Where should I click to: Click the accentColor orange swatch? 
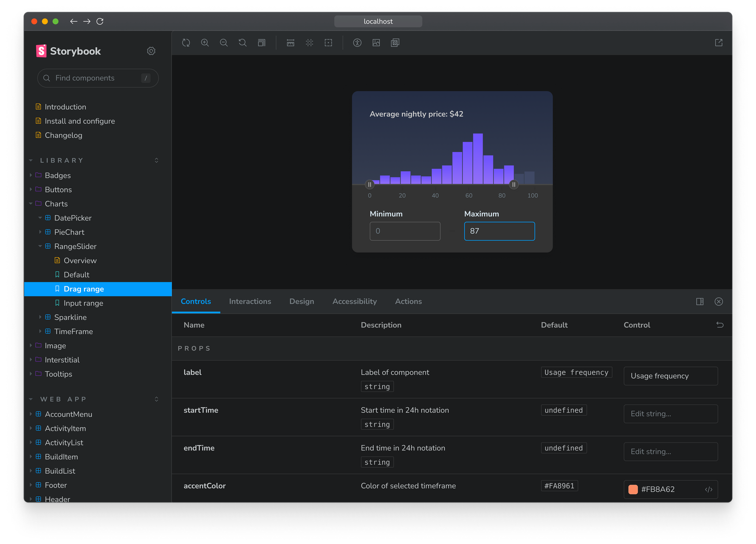click(x=633, y=489)
